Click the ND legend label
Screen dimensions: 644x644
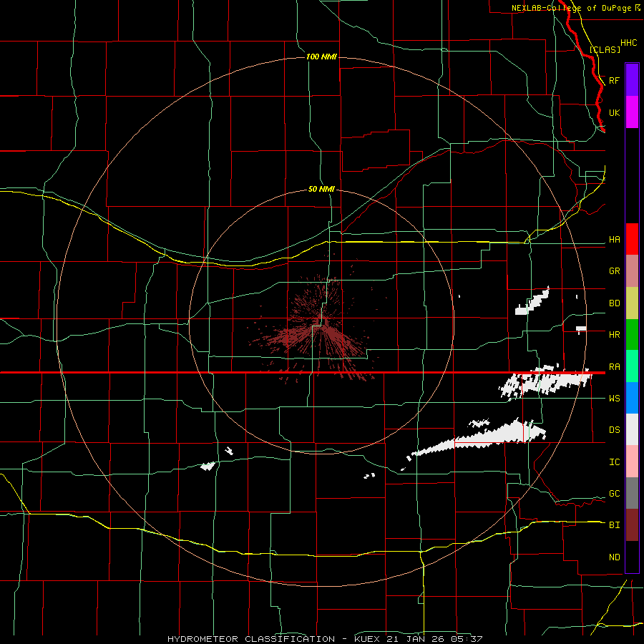click(614, 557)
